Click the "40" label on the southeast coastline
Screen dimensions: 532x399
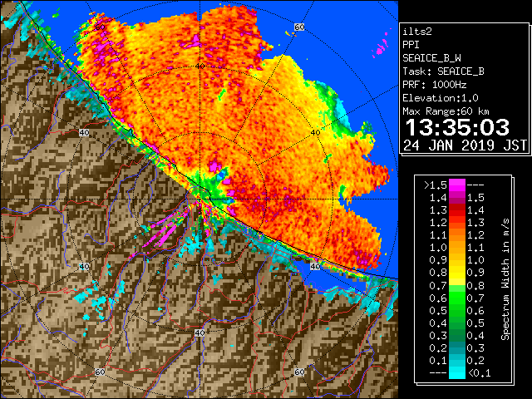315,266
